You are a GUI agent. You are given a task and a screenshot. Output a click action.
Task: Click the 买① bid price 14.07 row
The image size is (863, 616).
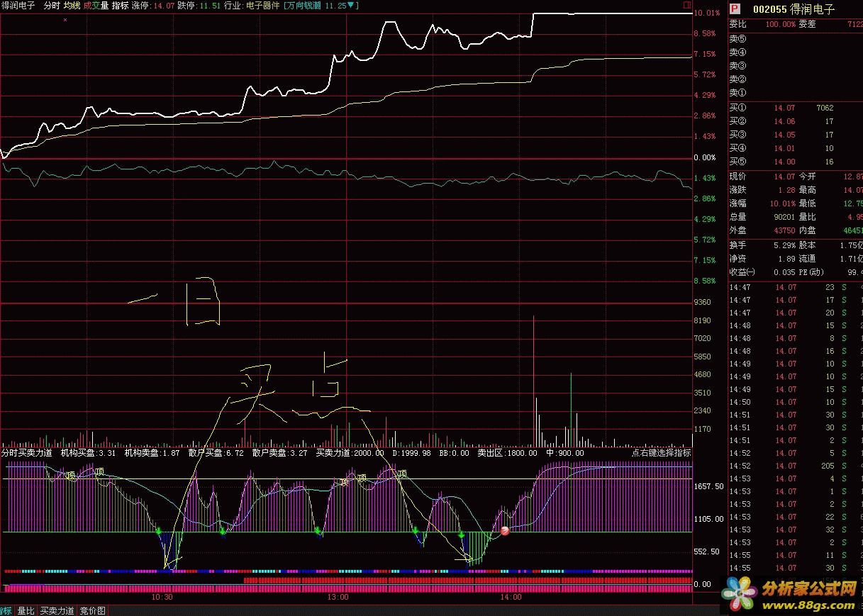pos(795,108)
